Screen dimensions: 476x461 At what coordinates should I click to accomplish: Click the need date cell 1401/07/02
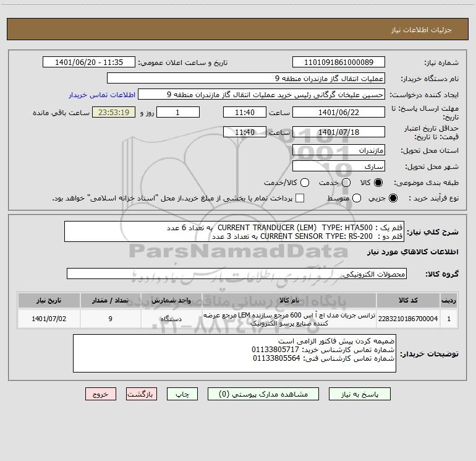click(x=49, y=319)
